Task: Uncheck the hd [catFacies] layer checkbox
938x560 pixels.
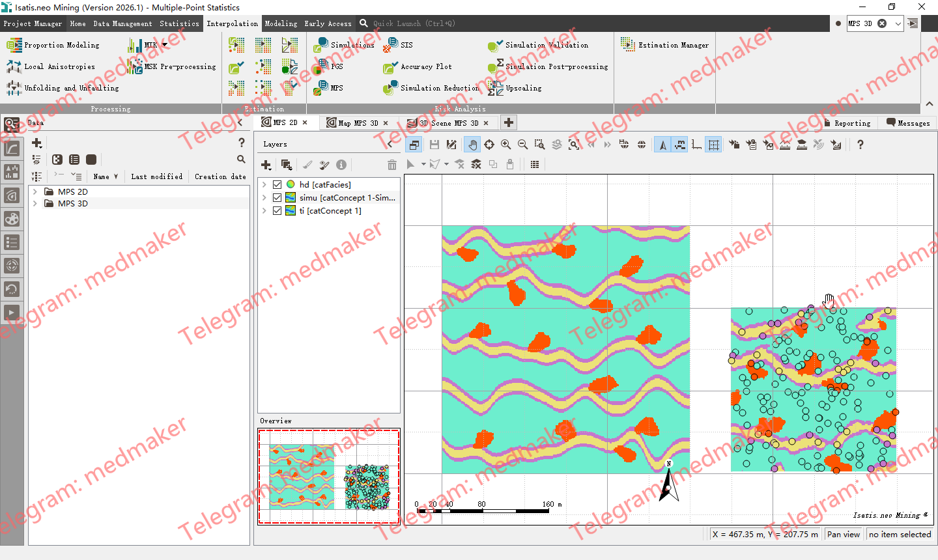Action: coord(277,185)
